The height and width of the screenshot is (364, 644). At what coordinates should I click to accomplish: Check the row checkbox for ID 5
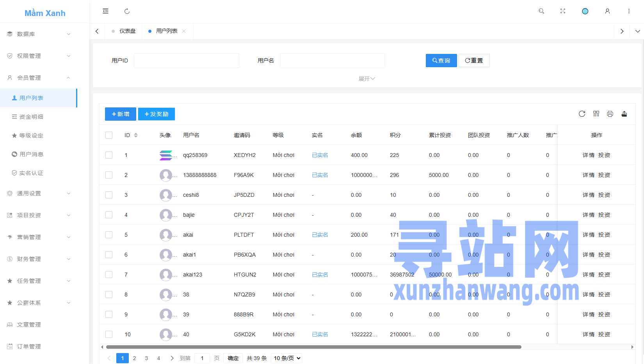click(x=109, y=235)
